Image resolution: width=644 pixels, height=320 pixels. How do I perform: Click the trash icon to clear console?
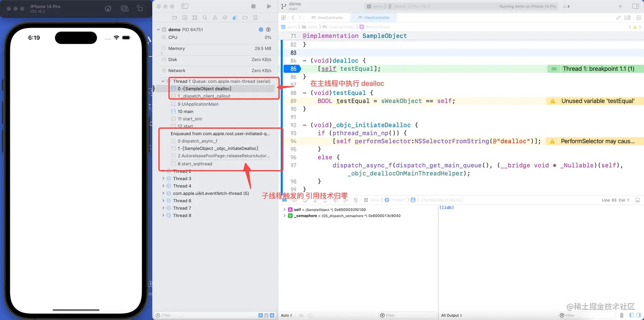click(x=621, y=315)
